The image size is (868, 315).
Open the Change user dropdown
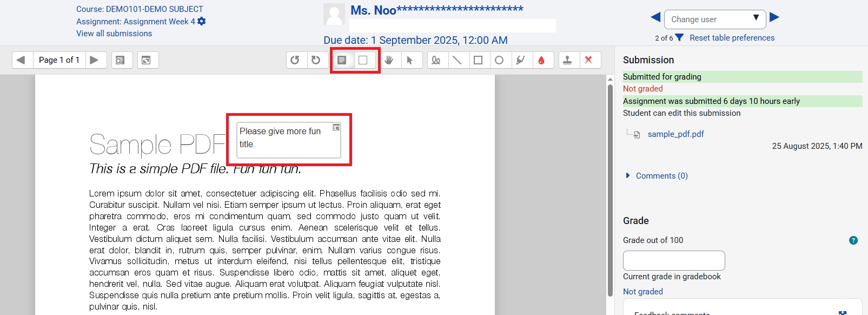(714, 19)
